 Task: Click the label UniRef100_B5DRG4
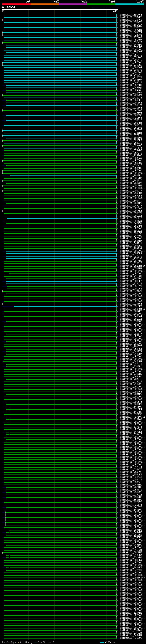[x=131, y=349]
